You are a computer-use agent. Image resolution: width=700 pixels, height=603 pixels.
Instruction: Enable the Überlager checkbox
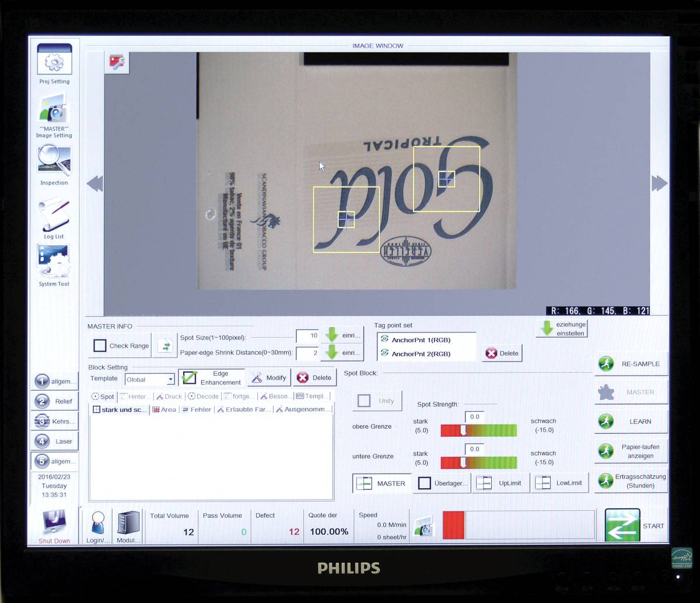425,483
